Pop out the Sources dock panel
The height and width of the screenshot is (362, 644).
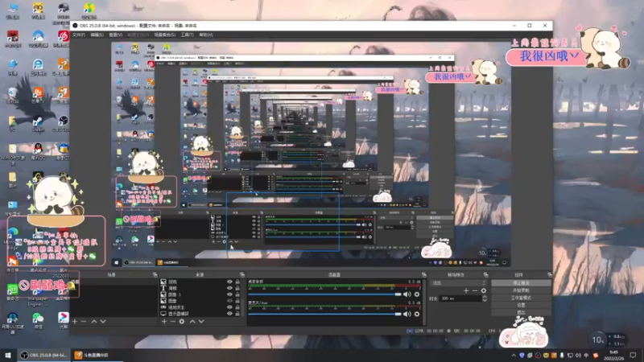point(242,274)
